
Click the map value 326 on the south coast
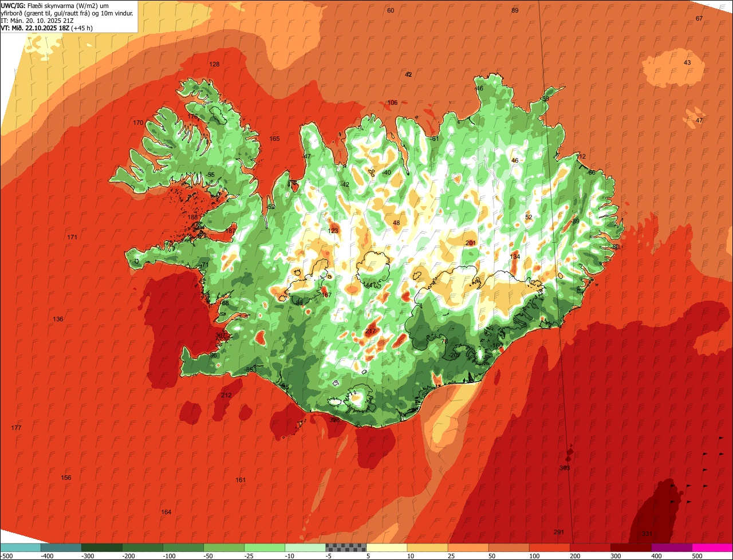(334, 420)
